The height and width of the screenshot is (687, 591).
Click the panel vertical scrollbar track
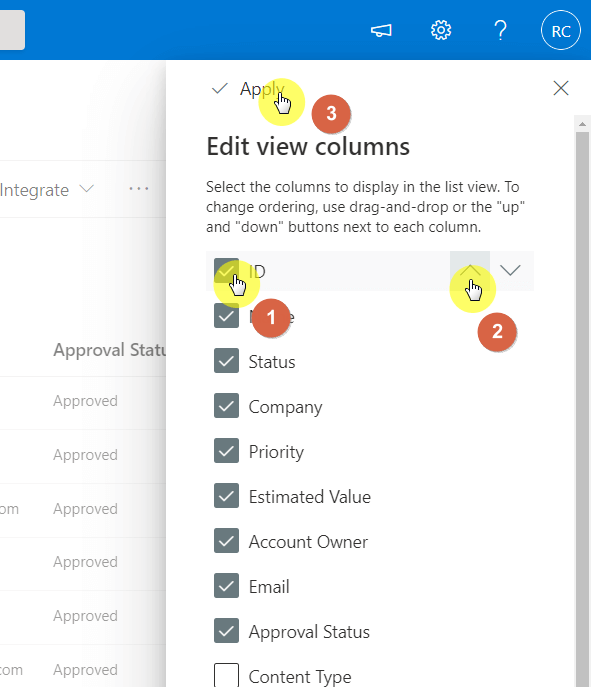pos(582,407)
